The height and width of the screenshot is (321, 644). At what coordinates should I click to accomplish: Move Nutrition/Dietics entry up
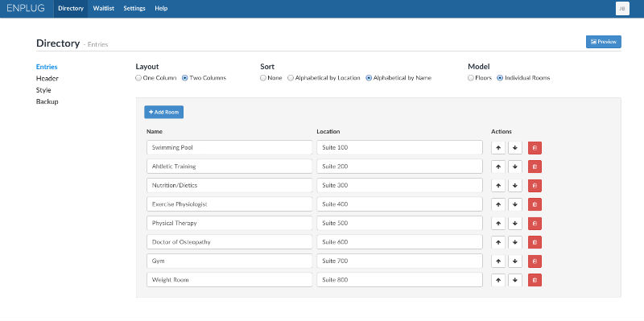click(498, 186)
